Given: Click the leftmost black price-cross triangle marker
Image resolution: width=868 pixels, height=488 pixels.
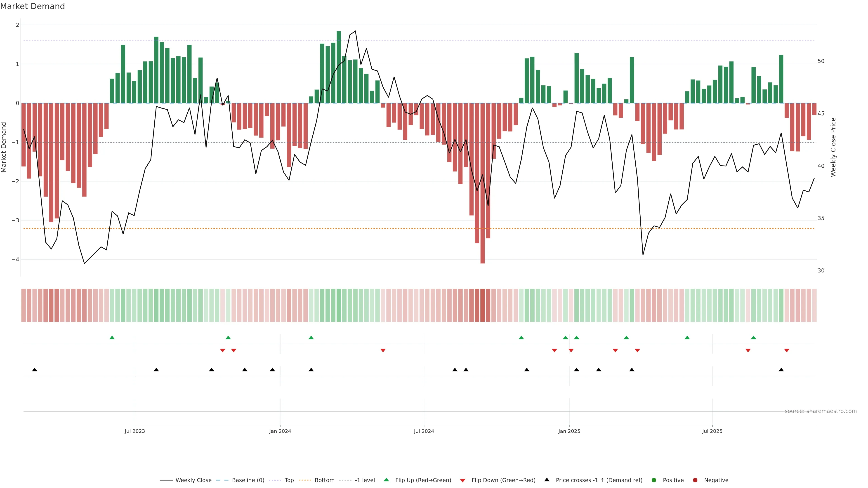Looking at the screenshot, I should coord(35,370).
